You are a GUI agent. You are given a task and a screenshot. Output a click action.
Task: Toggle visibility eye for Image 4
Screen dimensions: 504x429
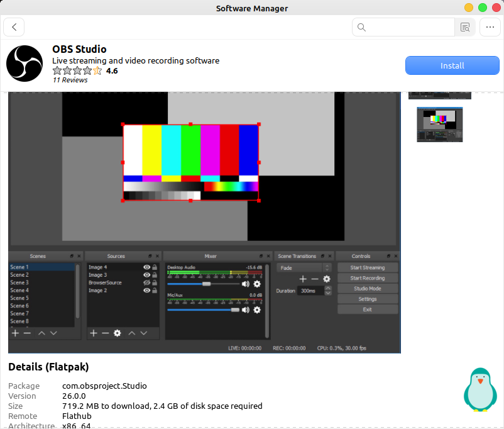click(x=146, y=267)
